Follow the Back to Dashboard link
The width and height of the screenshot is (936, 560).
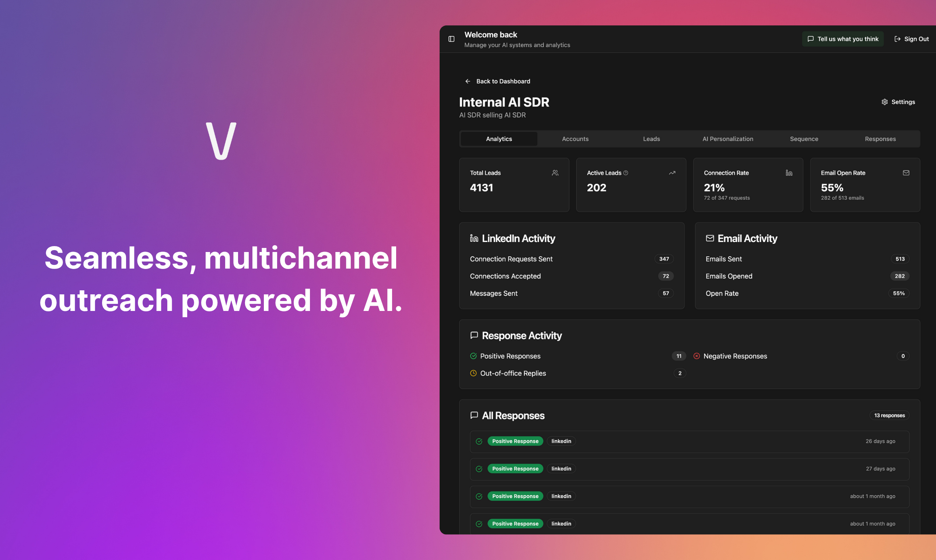(x=503, y=81)
